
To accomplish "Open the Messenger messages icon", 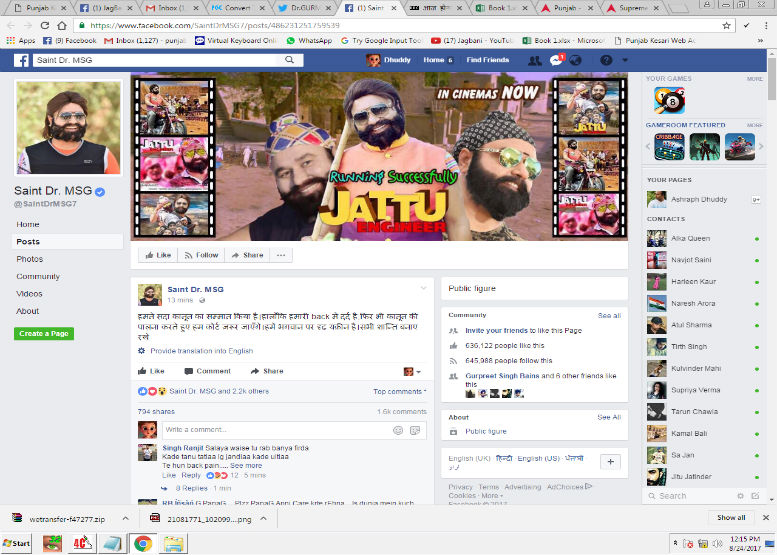I will point(556,60).
